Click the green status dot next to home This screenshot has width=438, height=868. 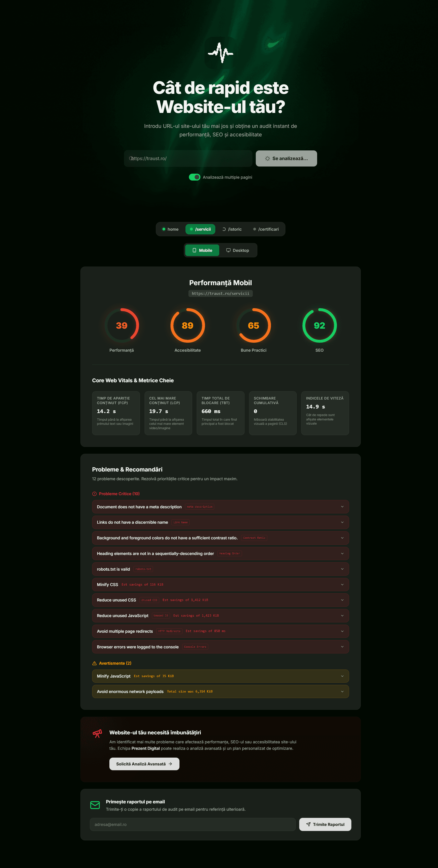point(164,229)
